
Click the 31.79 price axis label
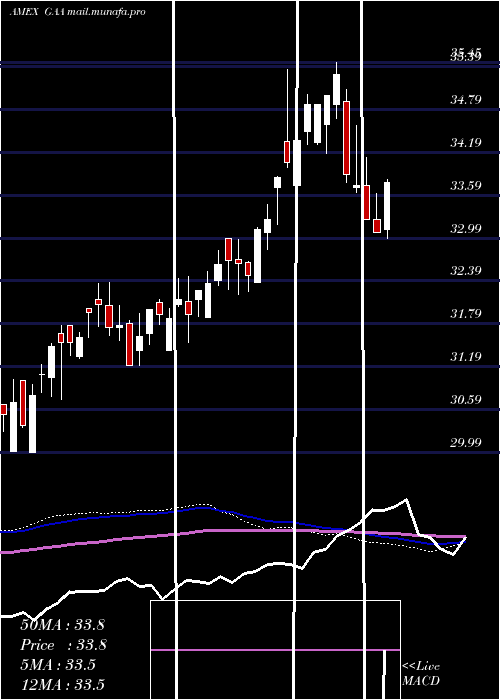click(x=466, y=314)
